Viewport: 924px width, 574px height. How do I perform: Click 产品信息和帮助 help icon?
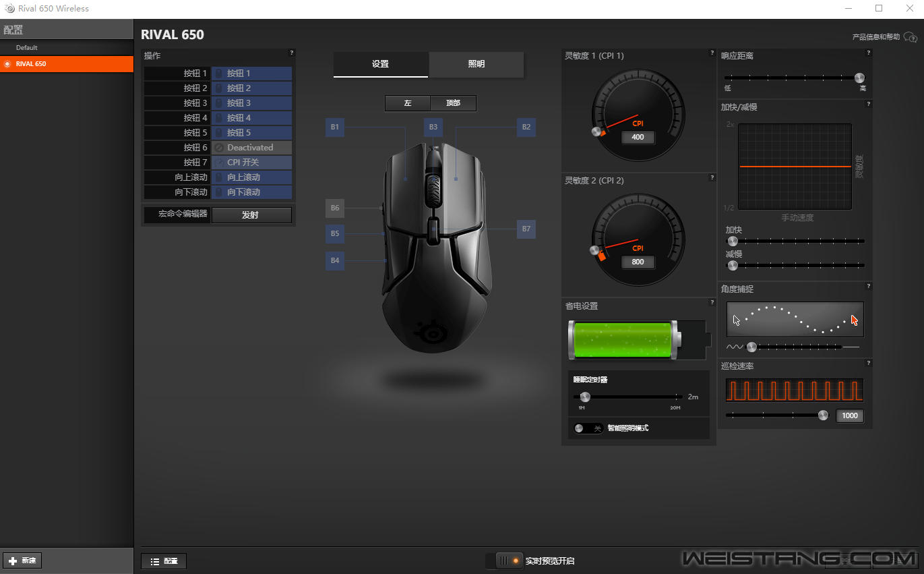(x=910, y=37)
